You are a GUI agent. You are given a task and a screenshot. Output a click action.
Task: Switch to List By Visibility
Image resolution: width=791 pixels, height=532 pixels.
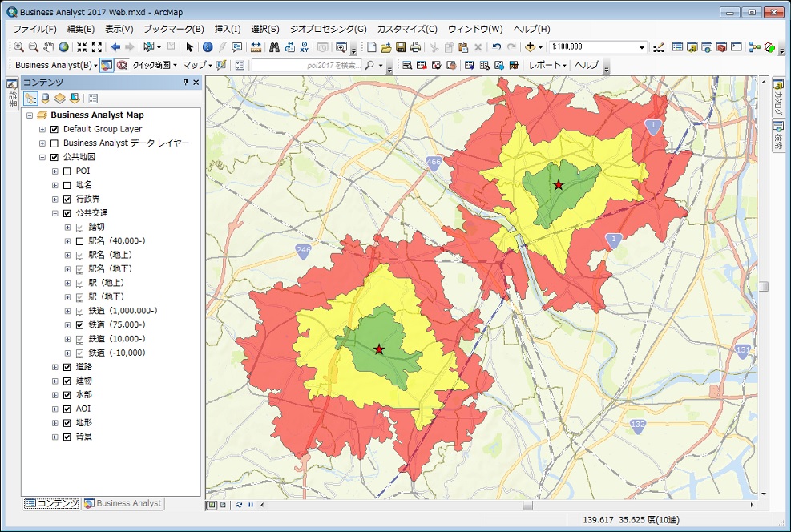tap(60, 99)
